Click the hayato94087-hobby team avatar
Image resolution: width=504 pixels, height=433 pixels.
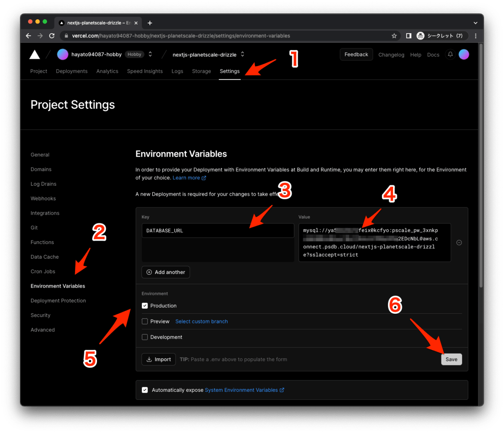(x=63, y=55)
